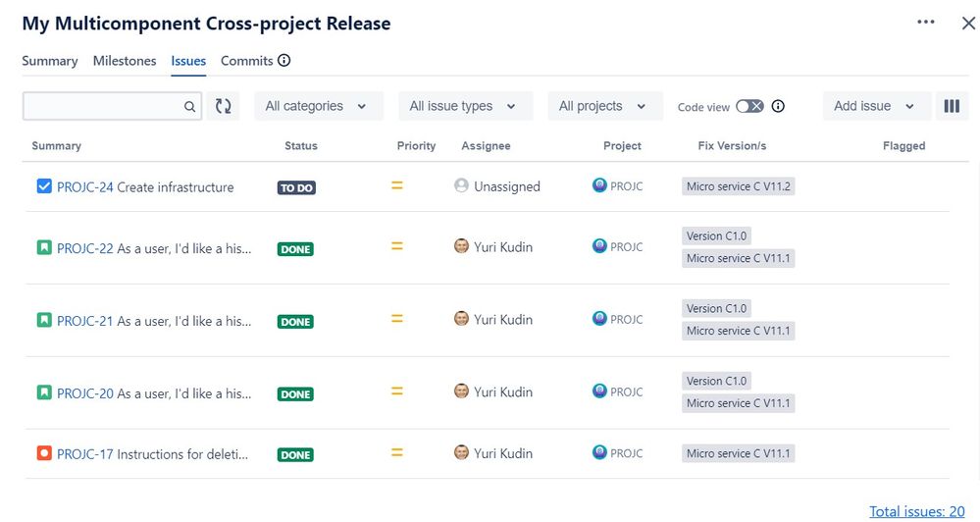Click the PROJC project icon in PROJC-20 row

(x=599, y=391)
